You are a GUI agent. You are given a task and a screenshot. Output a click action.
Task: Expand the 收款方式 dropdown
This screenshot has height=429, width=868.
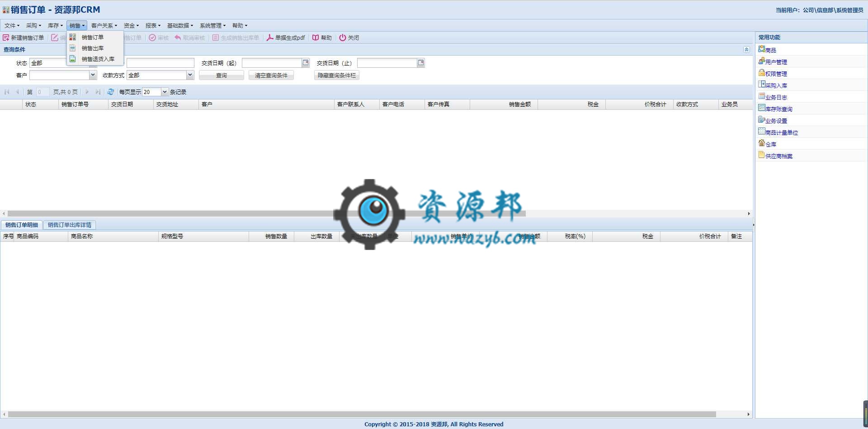pos(190,75)
